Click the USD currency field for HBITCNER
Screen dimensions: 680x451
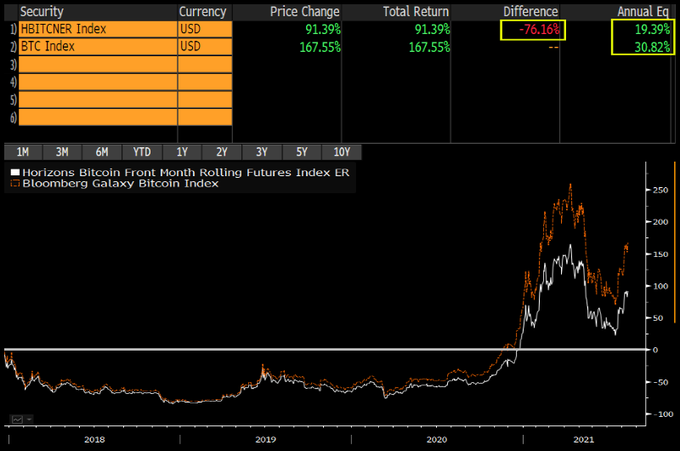click(205, 30)
